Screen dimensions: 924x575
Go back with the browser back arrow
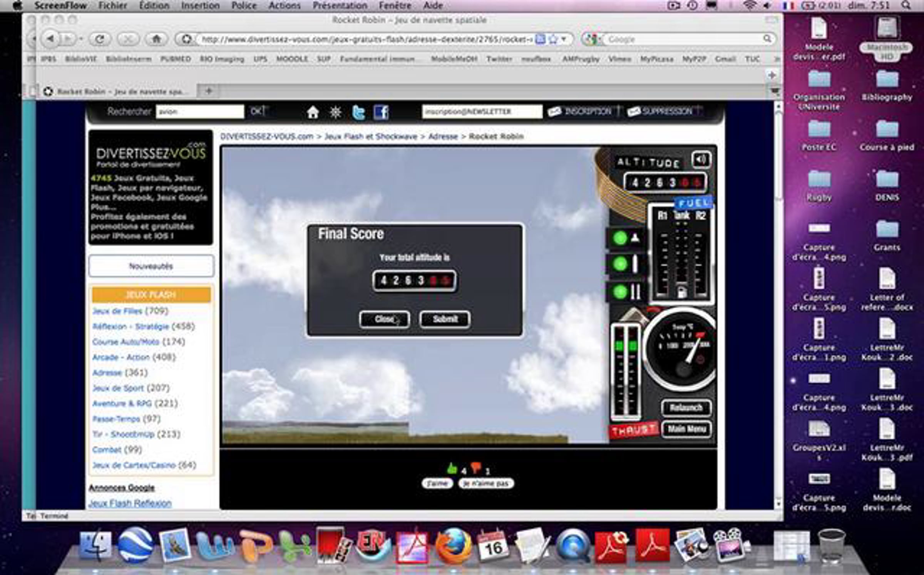pyautogui.click(x=50, y=39)
